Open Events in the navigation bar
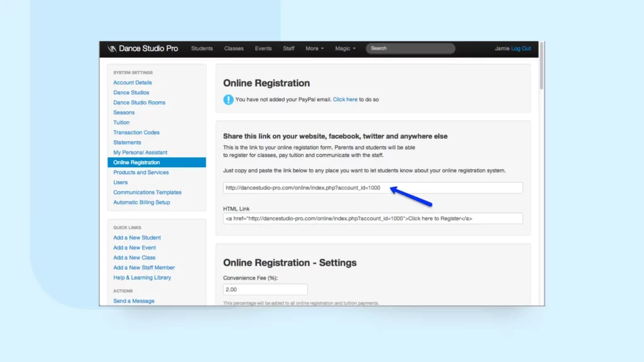The image size is (644, 362). (x=263, y=48)
